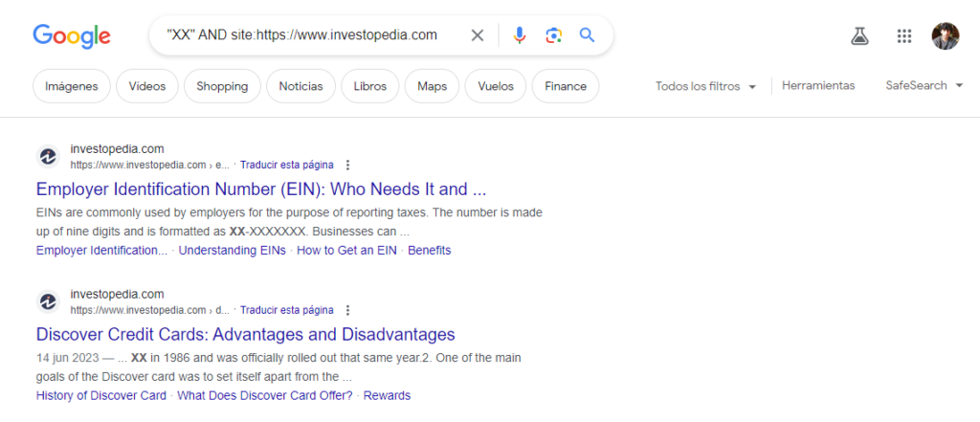Open History of Discover Card sitelink
Viewport: 980px width, 422px height.
[x=101, y=396]
